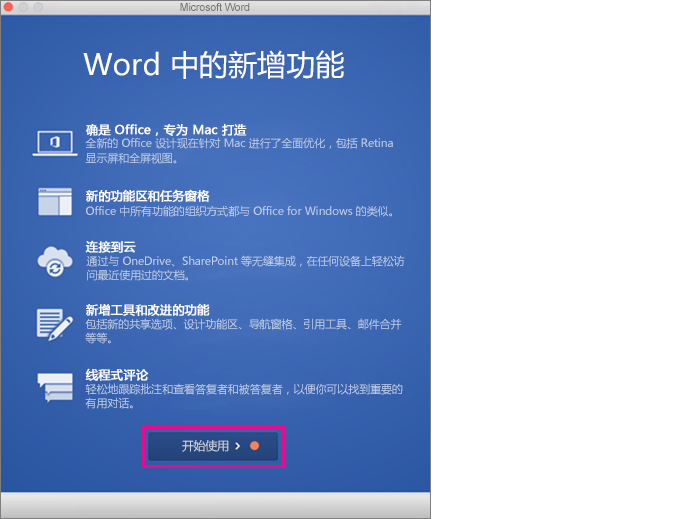Select the 连接到云 title
The width and height of the screenshot is (700, 519).
pos(110,246)
